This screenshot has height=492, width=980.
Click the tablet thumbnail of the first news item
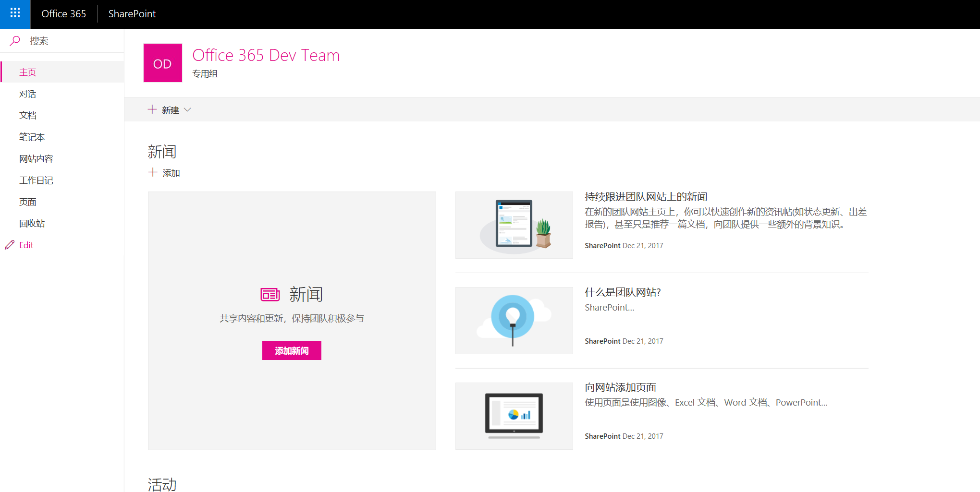(514, 225)
